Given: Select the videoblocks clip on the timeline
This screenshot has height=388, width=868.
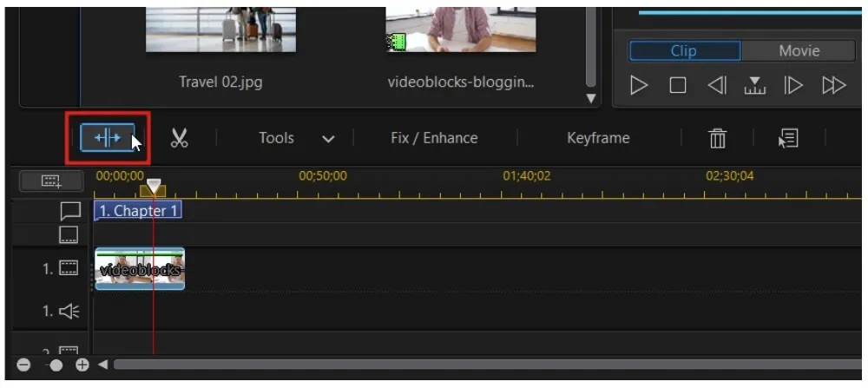Looking at the screenshot, I should pyautogui.click(x=140, y=269).
